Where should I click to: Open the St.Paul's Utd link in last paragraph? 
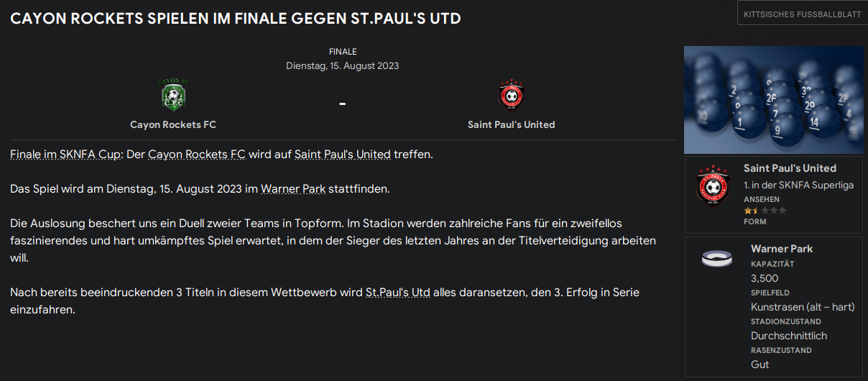397,293
